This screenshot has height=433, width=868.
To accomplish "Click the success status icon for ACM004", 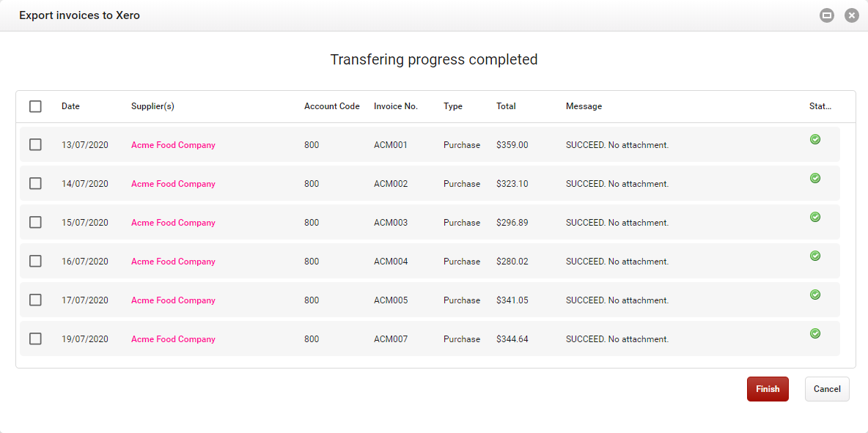I will [x=815, y=256].
